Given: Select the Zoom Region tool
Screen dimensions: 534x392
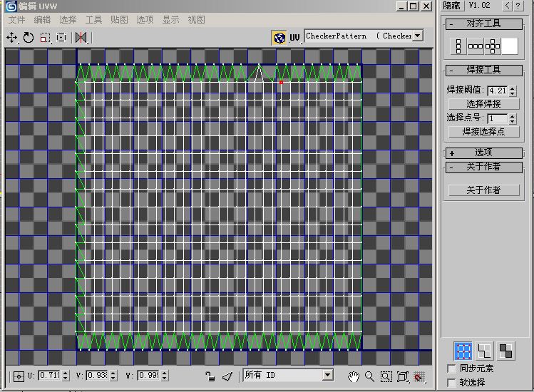Looking at the screenshot, I should [x=386, y=376].
